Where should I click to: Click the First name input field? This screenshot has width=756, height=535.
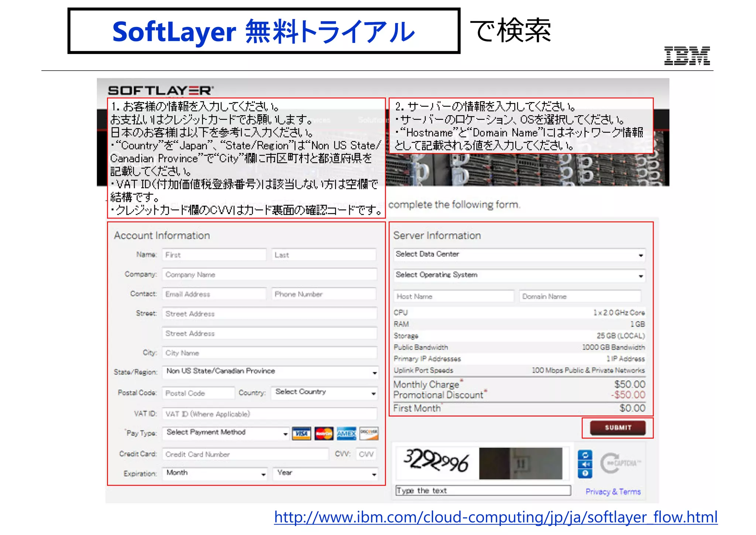tap(214, 255)
